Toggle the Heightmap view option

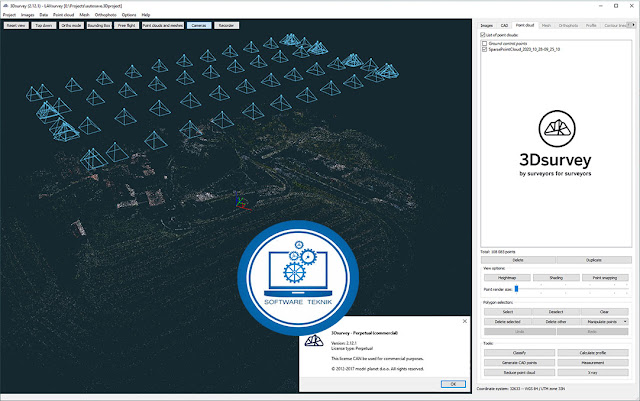point(507,278)
